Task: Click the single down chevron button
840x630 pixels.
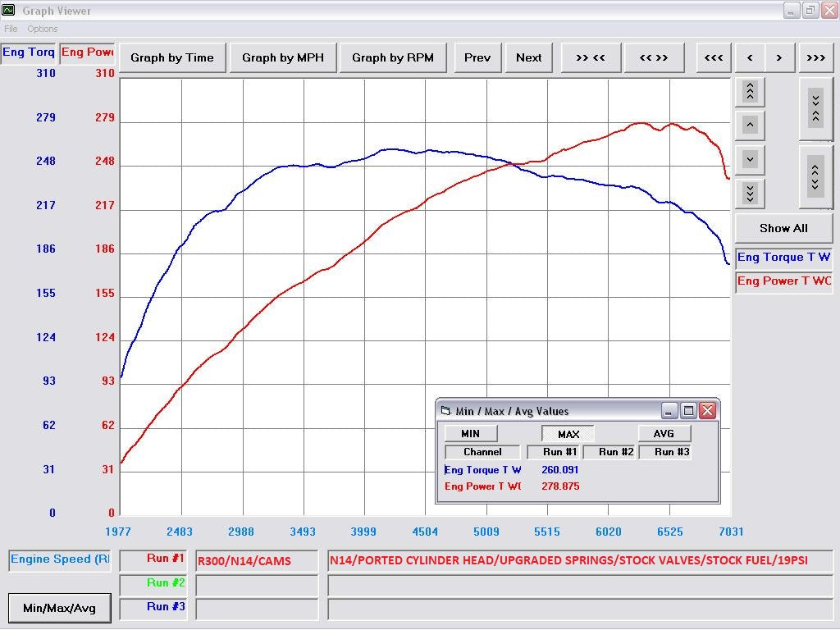Action: 750,159
